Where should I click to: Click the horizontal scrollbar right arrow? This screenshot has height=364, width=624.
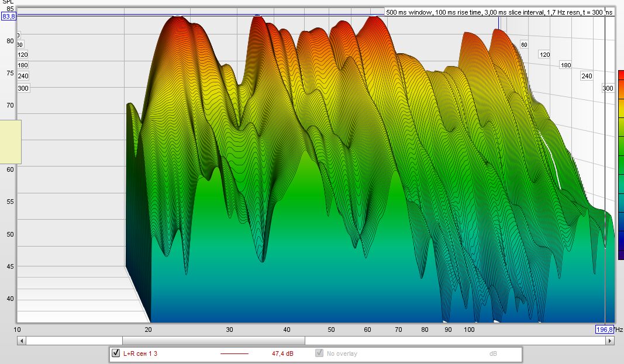[611, 341]
